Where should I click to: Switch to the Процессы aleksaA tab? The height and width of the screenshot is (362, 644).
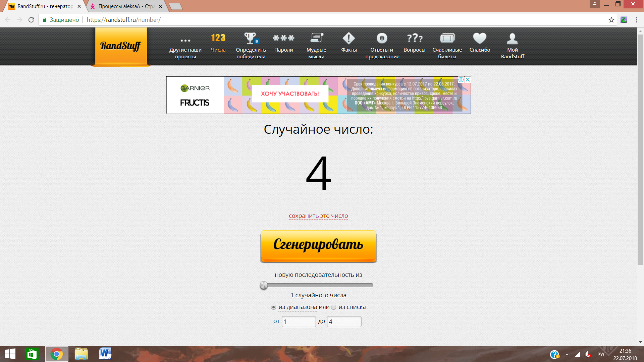[126, 6]
